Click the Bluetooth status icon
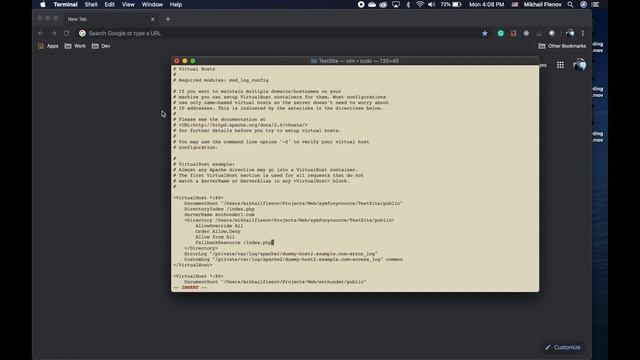The image size is (640, 360). [x=408, y=4]
